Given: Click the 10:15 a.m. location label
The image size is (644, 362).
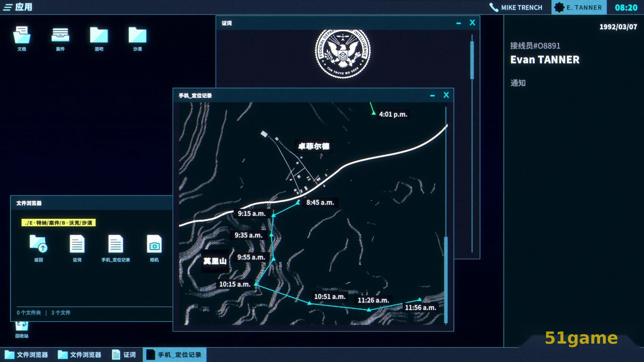Looking at the screenshot, I should click(x=235, y=284).
